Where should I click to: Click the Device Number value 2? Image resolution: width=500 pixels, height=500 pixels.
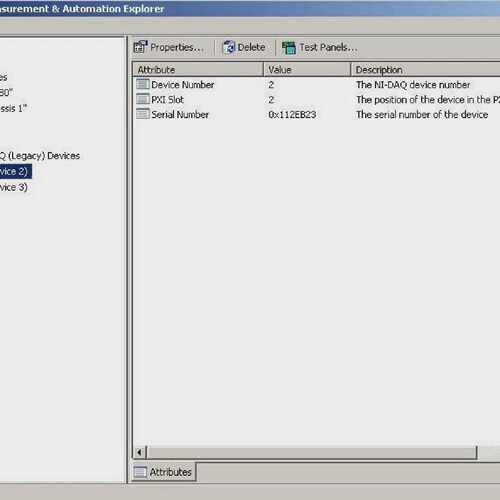click(271, 85)
